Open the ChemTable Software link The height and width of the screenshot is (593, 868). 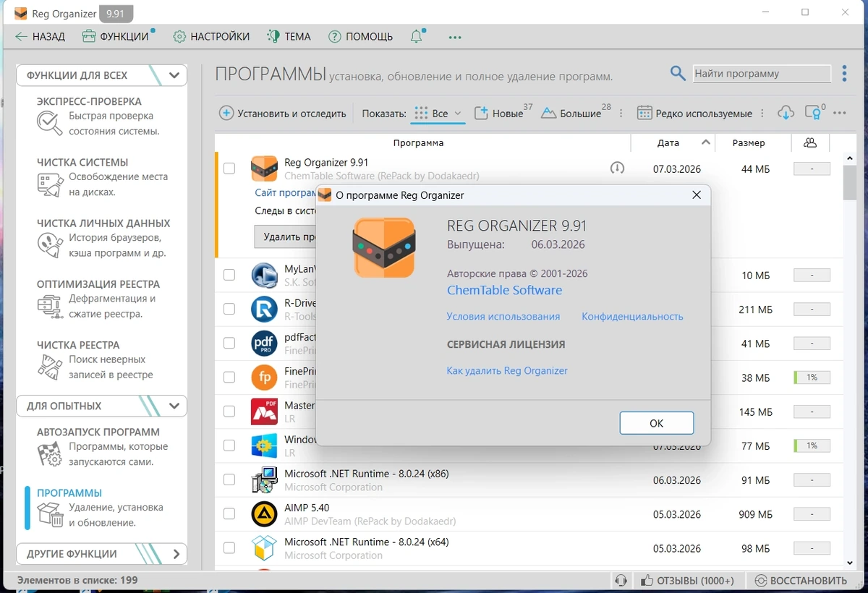pyautogui.click(x=504, y=290)
